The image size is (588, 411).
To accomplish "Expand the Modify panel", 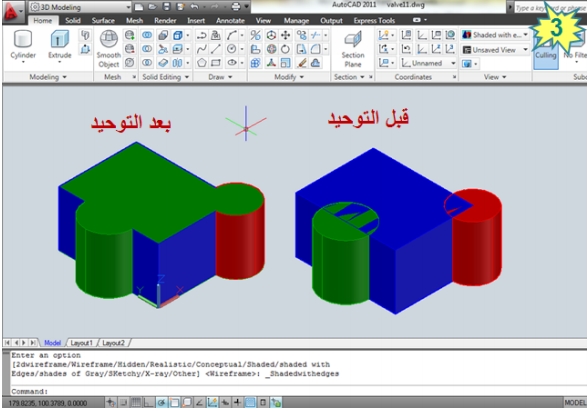I will [289, 77].
